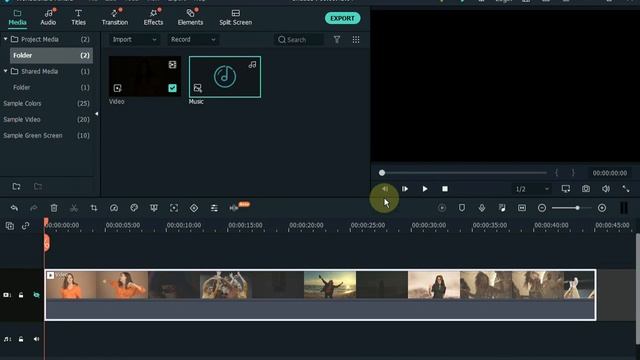Click the preview expand arrows icon
640x360 pixels.
click(626, 189)
